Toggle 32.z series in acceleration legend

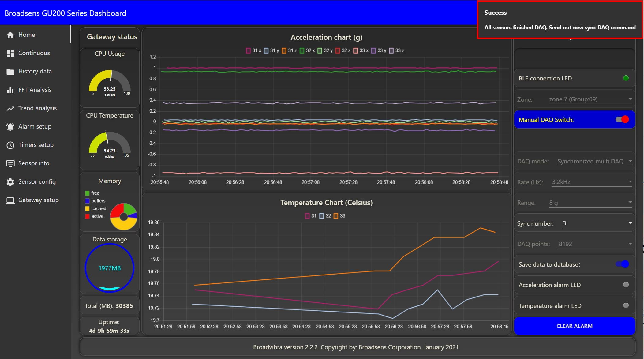(x=343, y=50)
